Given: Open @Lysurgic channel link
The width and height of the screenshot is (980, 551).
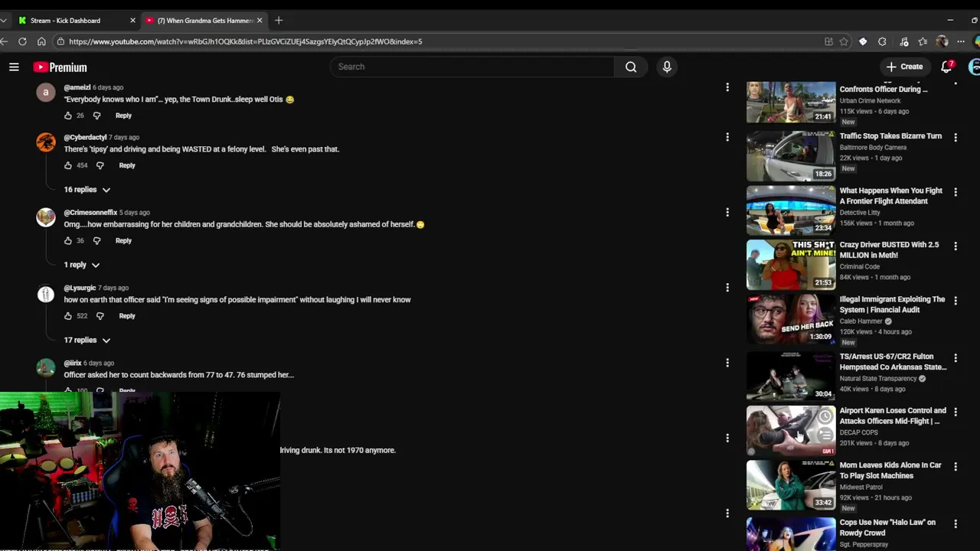Looking at the screenshot, I should click(80, 288).
